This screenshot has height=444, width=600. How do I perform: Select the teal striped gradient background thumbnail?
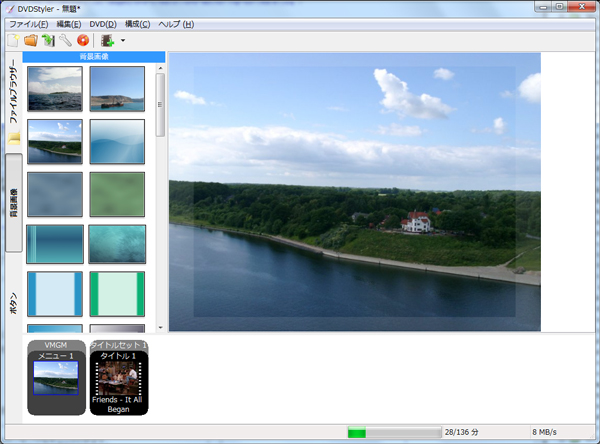55,244
